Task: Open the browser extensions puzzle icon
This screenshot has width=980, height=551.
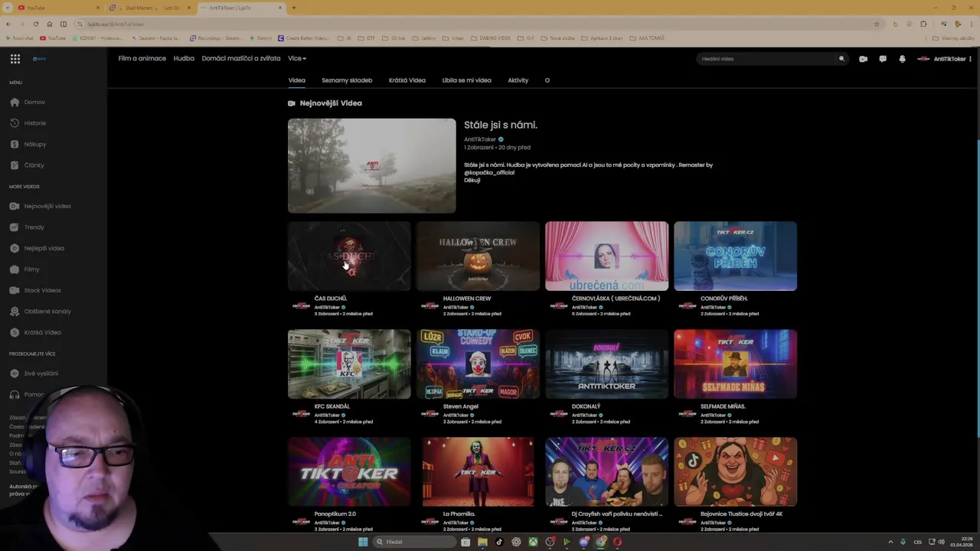Action: (923, 24)
